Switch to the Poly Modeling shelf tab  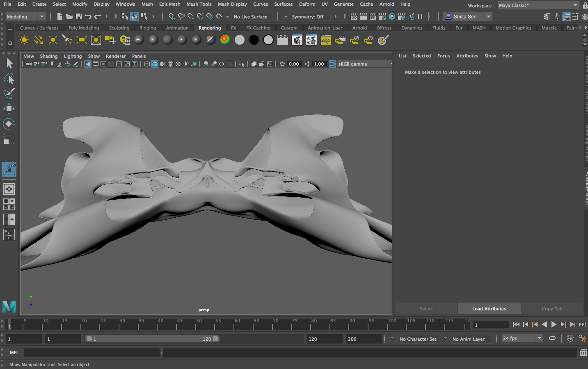84,28
